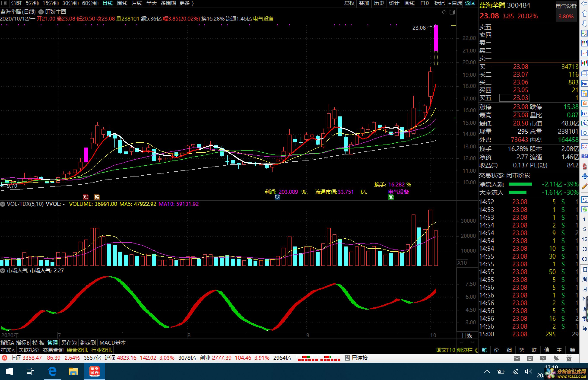The image size is (588, 380).
Task: Select the 月线 monthly period
Action: click(137, 3)
